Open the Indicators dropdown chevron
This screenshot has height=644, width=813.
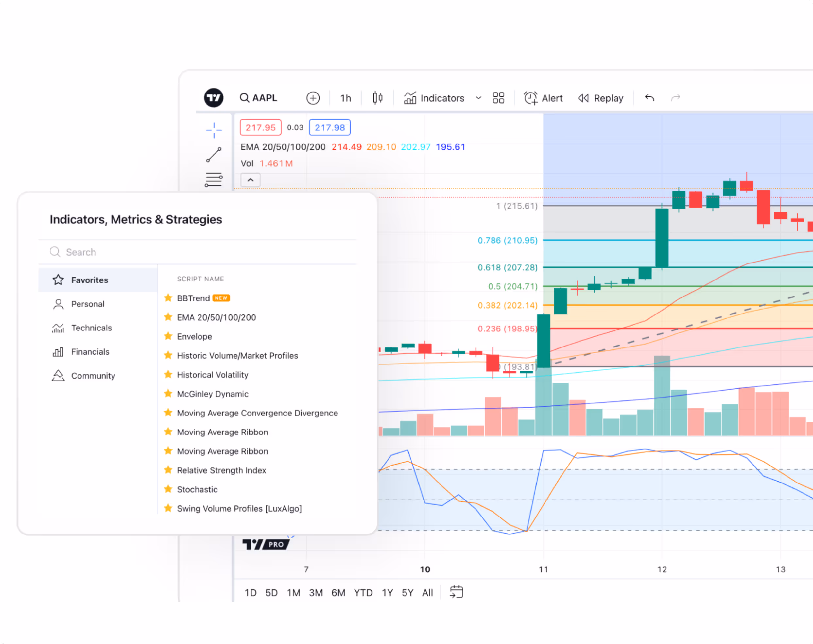tap(478, 98)
